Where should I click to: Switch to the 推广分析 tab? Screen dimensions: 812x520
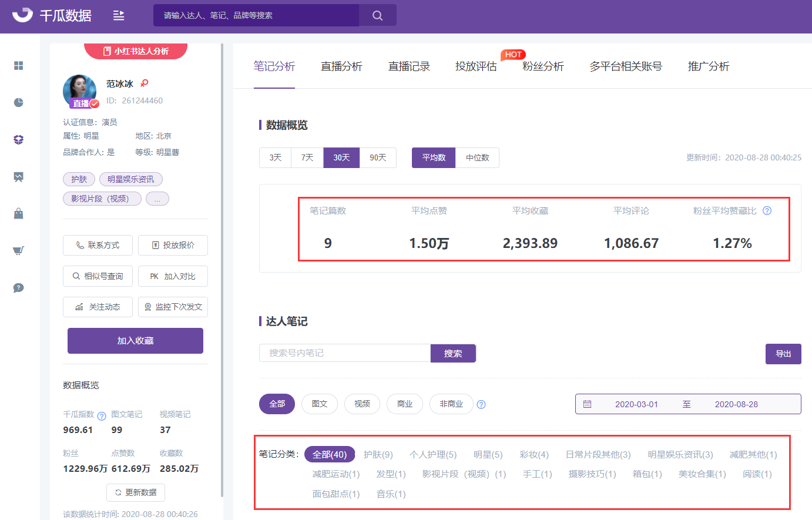(709, 66)
